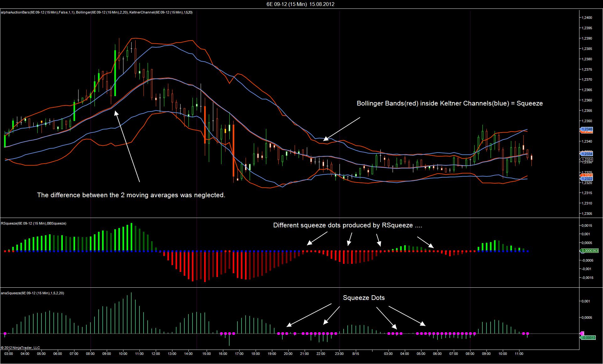Select the RSqueeze indicator label
The height and width of the screenshot is (364, 603).
coord(34,223)
